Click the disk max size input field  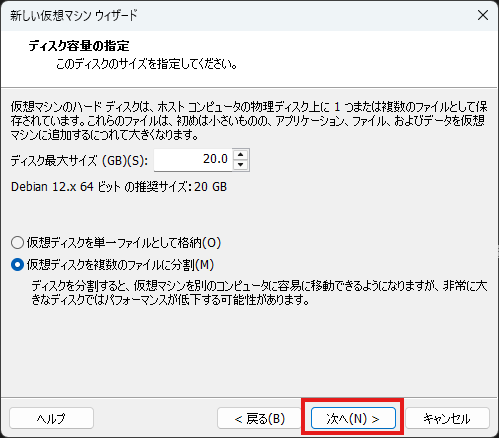tap(193, 160)
